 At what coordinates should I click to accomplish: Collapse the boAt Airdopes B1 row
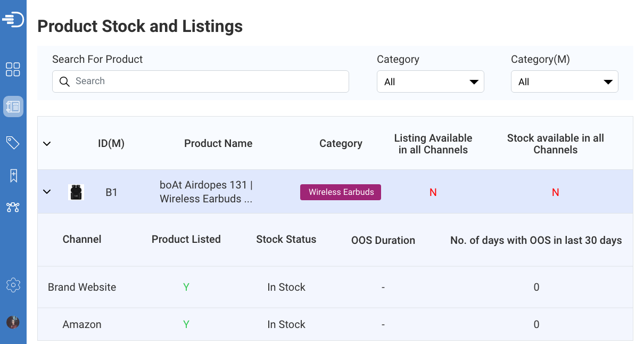click(47, 192)
